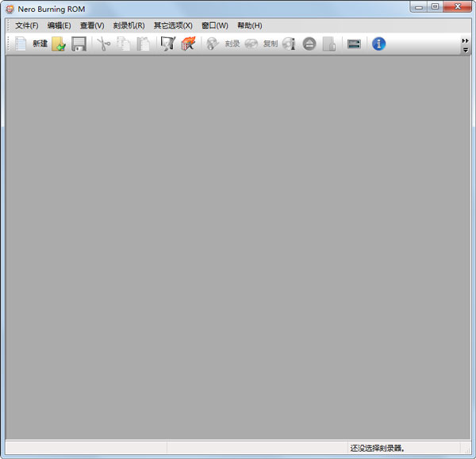Launch Nero Express burning brick icon
The image size is (476, 459).
point(188,44)
